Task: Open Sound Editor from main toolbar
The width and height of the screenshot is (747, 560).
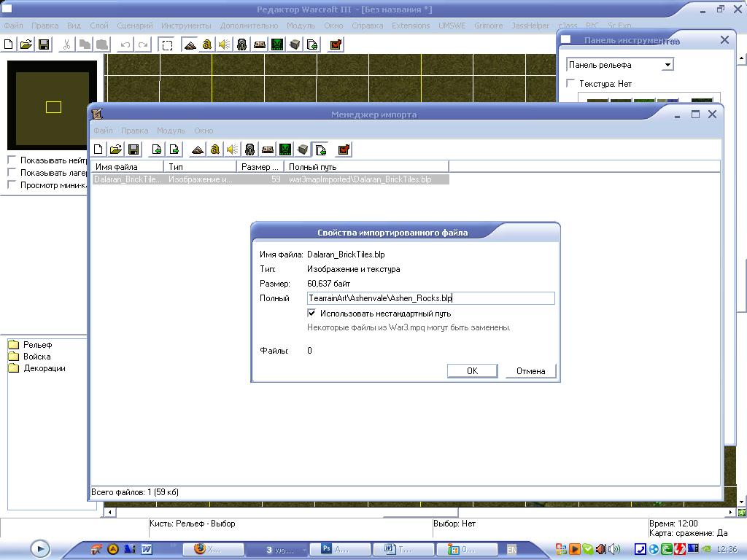Action: pos(224,45)
